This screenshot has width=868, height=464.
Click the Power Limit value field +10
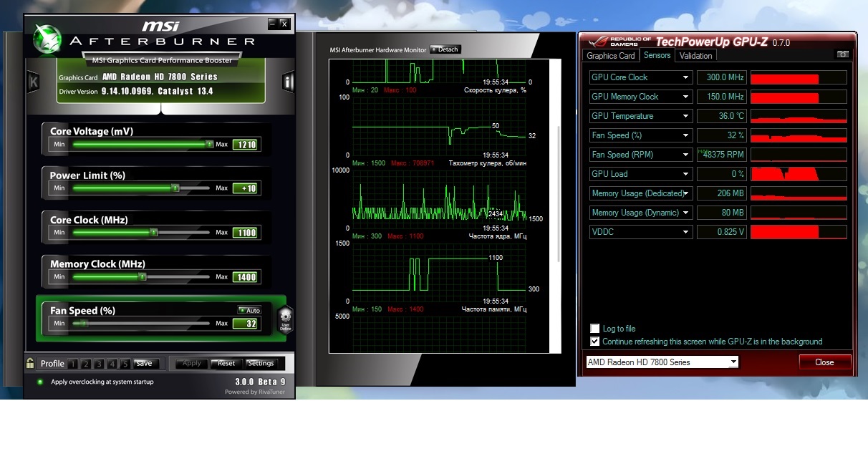point(245,188)
